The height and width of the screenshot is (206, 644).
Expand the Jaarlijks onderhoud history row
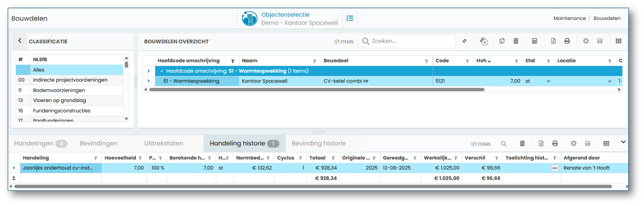pos(14,168)
